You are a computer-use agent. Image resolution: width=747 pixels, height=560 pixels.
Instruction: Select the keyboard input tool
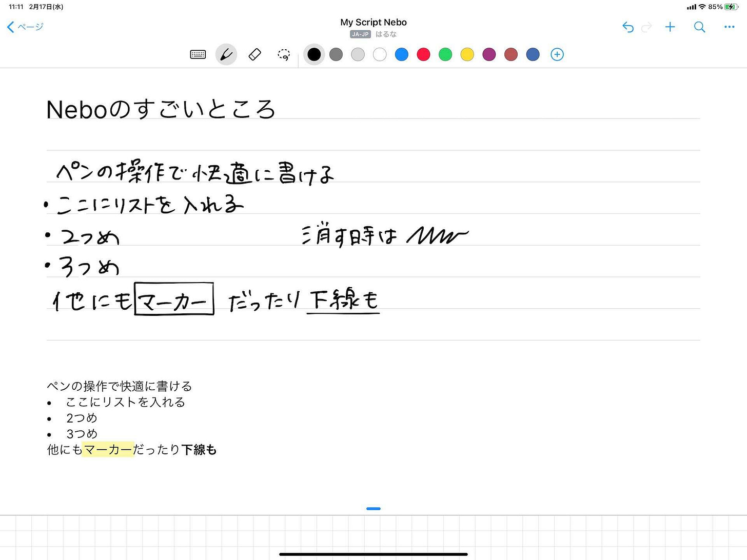tap(198, 54)
